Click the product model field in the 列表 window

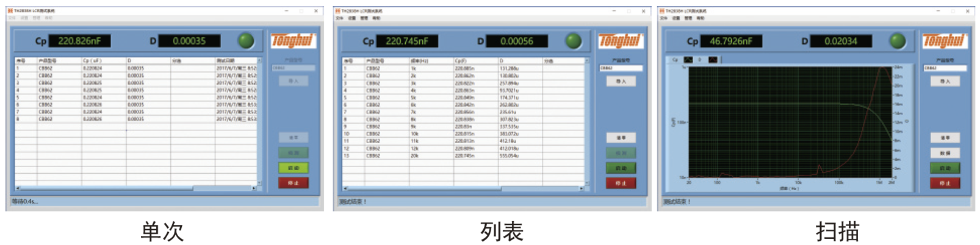pos(620,68)
